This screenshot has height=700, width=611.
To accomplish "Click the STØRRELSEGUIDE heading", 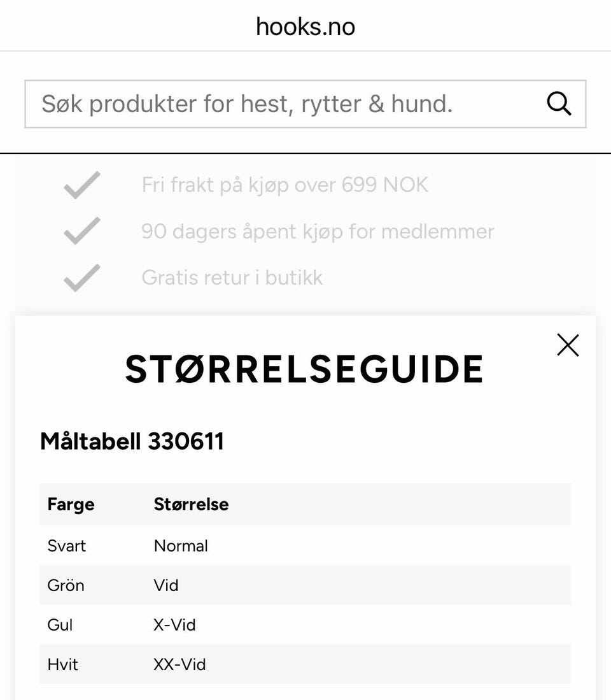I will tap(304, 369).
